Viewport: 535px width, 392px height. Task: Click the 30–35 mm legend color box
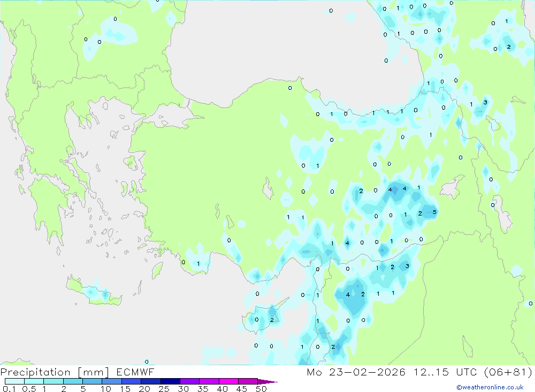click(x=190, y=381)
